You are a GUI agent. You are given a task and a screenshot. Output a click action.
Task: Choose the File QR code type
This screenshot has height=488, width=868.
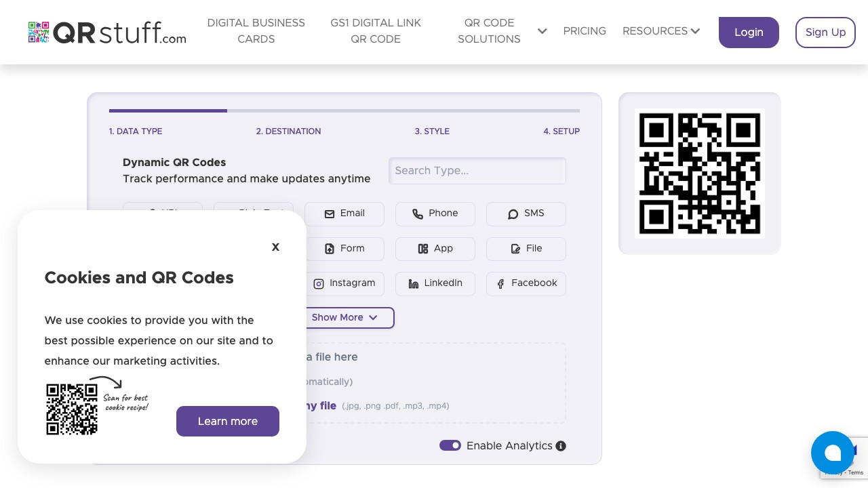pyautogui.click(x=526, y=249)
